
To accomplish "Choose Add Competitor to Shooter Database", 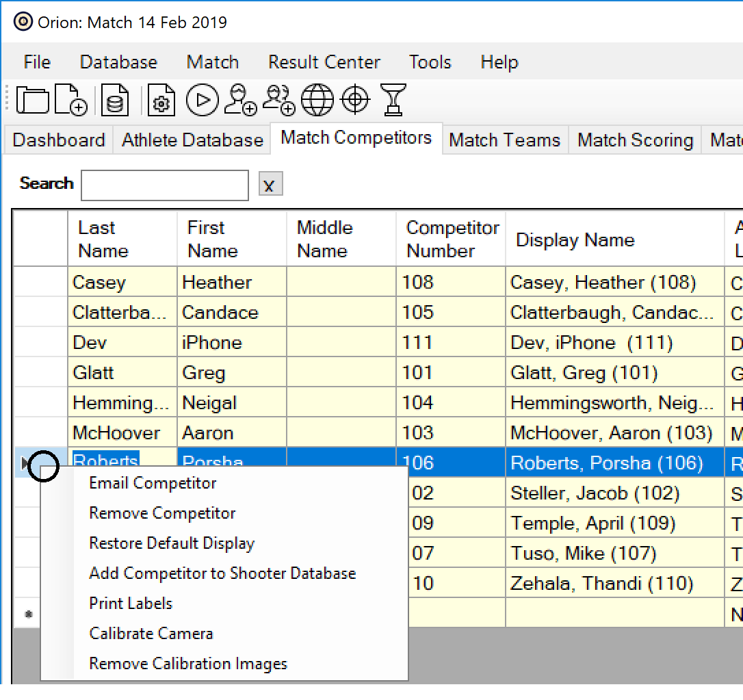I will 221,573.
